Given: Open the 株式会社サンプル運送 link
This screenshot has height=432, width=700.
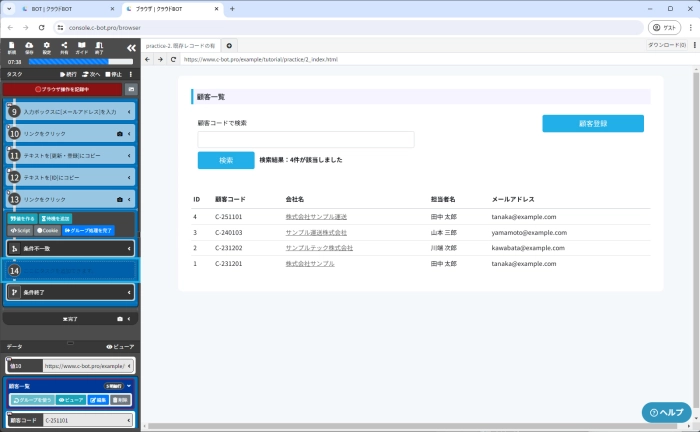Looking at the screenshot, I should [316, 216].
